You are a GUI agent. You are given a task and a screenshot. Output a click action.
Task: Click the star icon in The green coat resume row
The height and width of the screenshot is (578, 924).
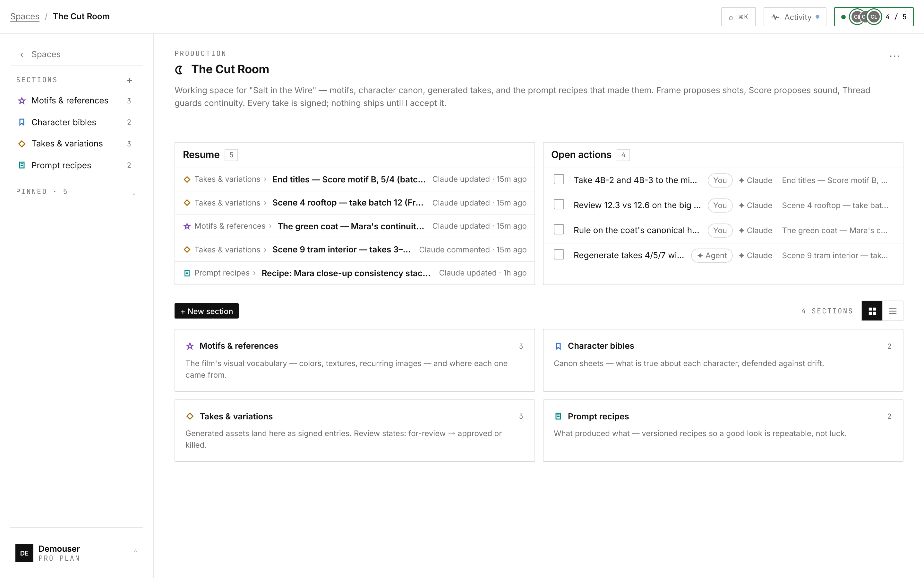point(187,226)
